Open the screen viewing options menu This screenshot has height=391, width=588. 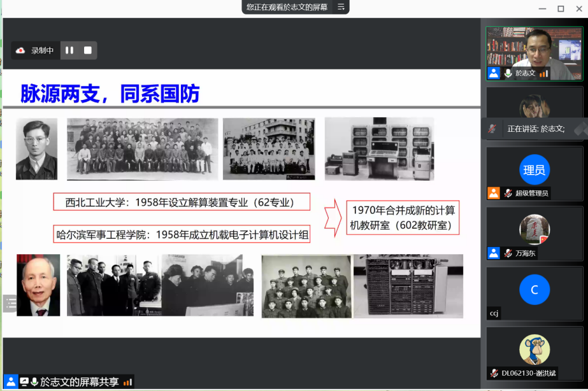(x=341, y=7)
